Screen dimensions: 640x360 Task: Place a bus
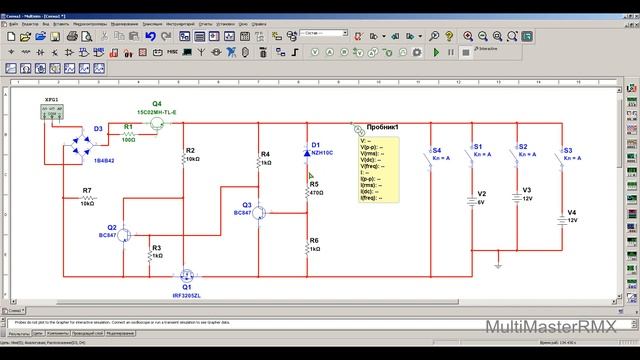(x=296, y=52)
